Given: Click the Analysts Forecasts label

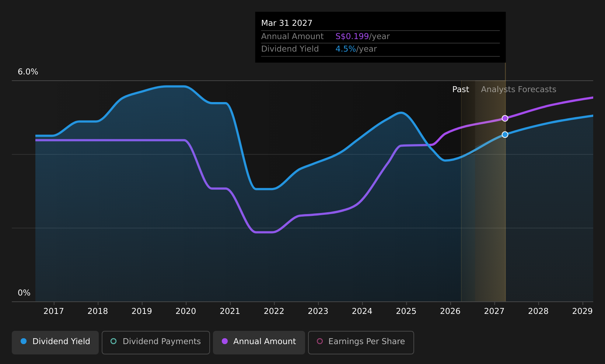Looking at the screenshot, I should pos(518,90).
